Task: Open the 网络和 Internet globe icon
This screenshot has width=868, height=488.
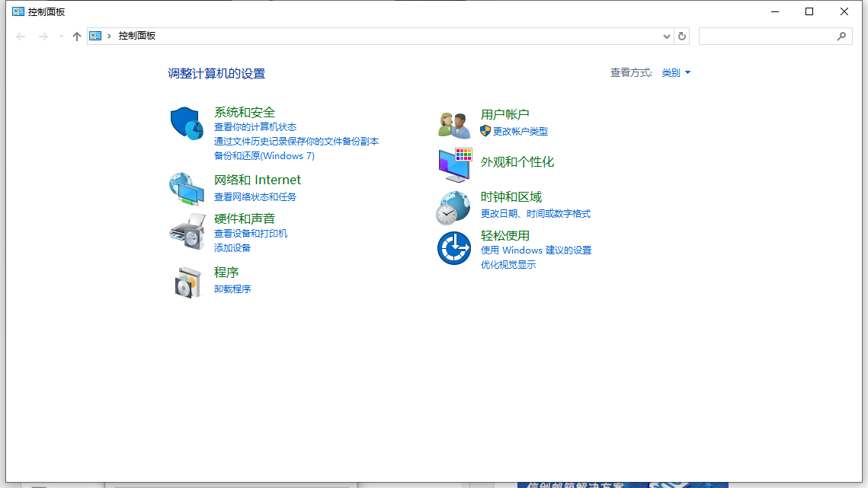Action: click(187, 188)
